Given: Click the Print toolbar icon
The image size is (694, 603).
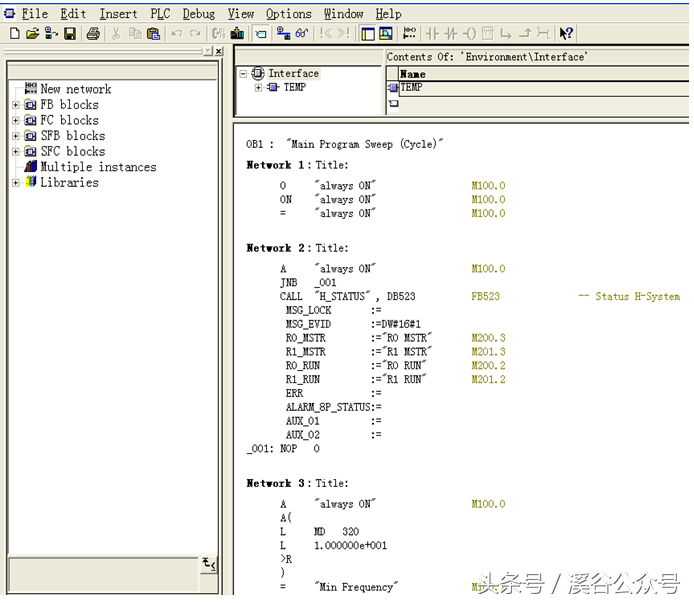Looking at the screenshot, I should pos(93,34).
